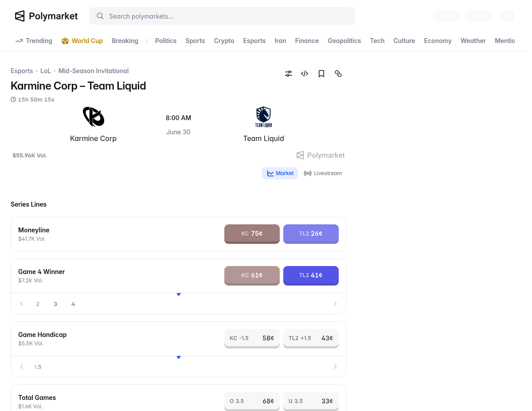Buy KC 61¢ for Game 4 Winner
The image size is (532, 411).
252,275
